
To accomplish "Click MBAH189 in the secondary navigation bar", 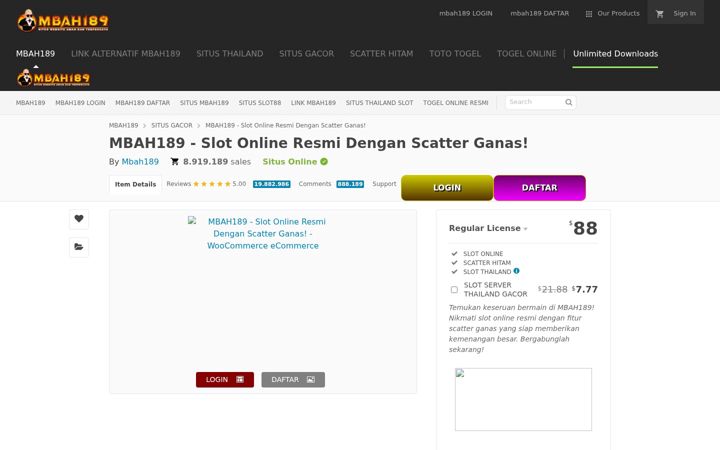I will (x=30, y=103).
